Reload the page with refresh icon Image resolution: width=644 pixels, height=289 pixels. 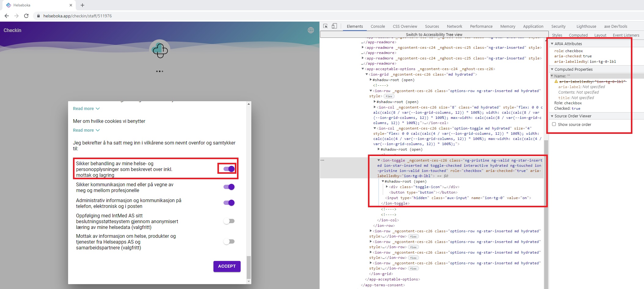tap(26, 16)
